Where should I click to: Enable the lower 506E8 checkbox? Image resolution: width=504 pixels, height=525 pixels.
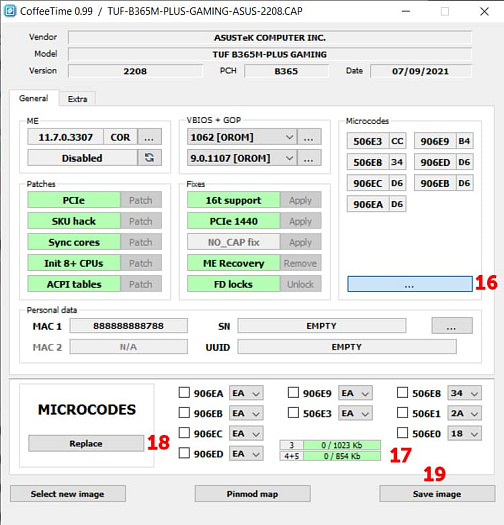[x=403, y=392]
